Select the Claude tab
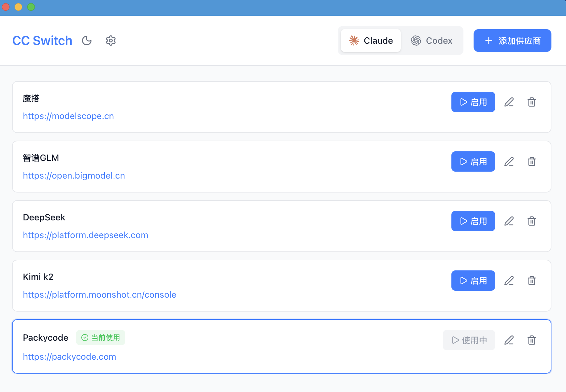 click(x=371, y=41)
